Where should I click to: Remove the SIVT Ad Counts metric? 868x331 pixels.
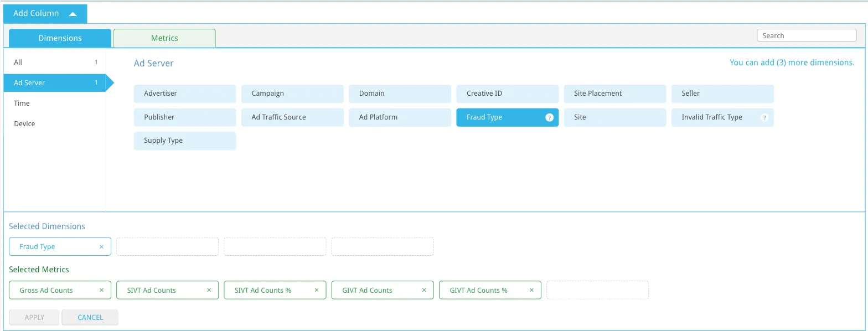tap(209, 290)
